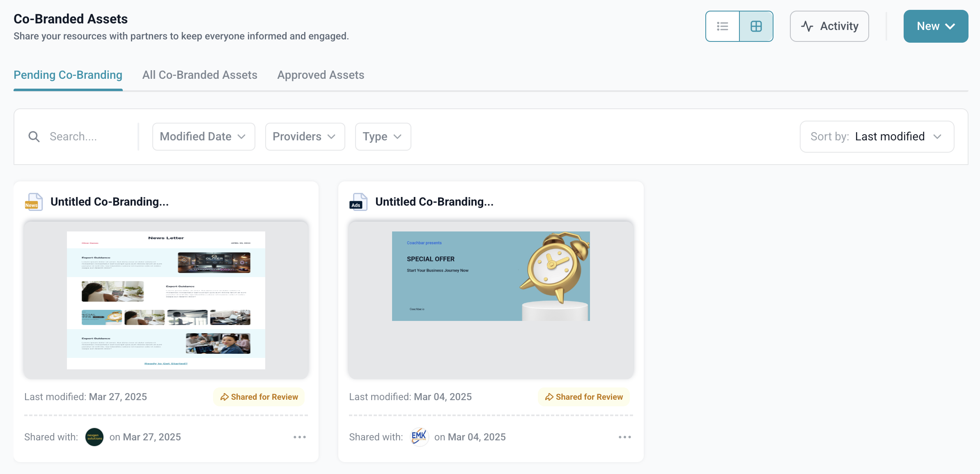Screen dimensions: 980x474
Task: Open the Special Offer ad thumbnail
Action: pos(491,276)
